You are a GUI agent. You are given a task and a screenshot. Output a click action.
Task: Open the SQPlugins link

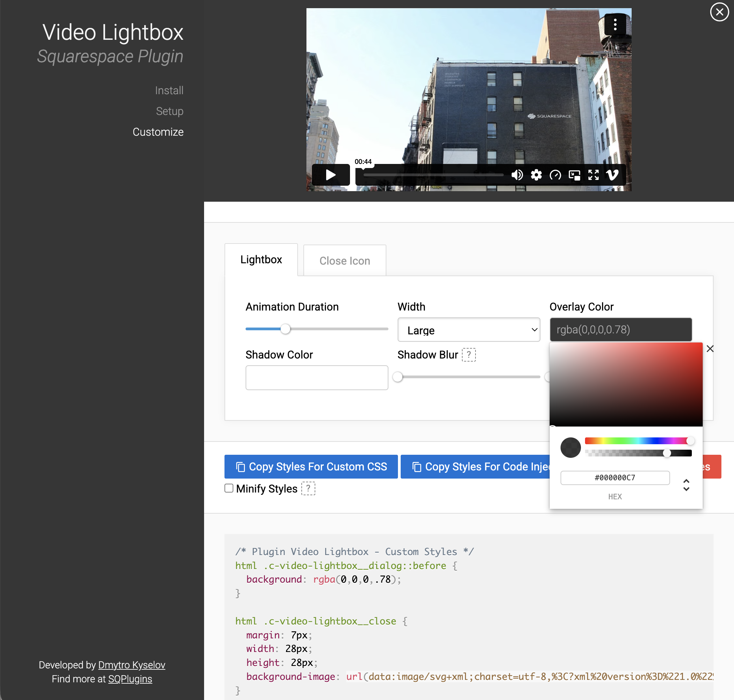click(130, 679)
